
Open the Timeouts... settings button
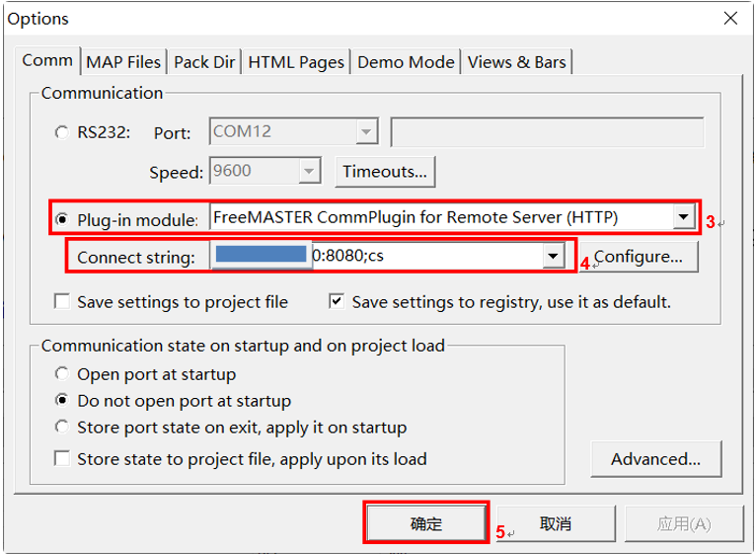(x=385, y=171)
